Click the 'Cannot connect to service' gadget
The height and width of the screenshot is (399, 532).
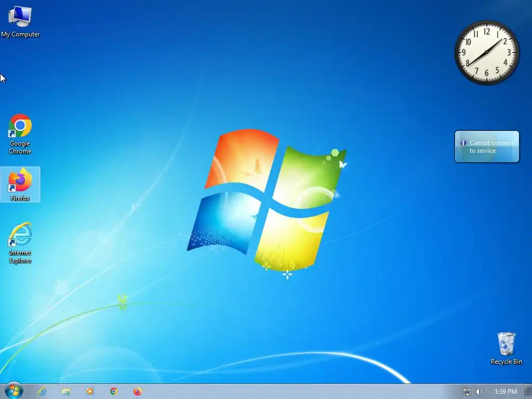[487, 147]
